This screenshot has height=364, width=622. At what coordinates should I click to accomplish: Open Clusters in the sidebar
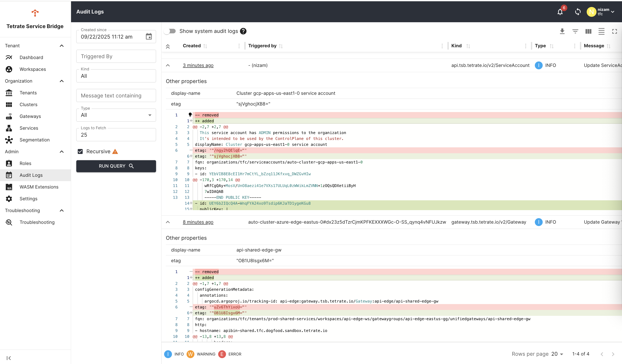click(28, 105)
